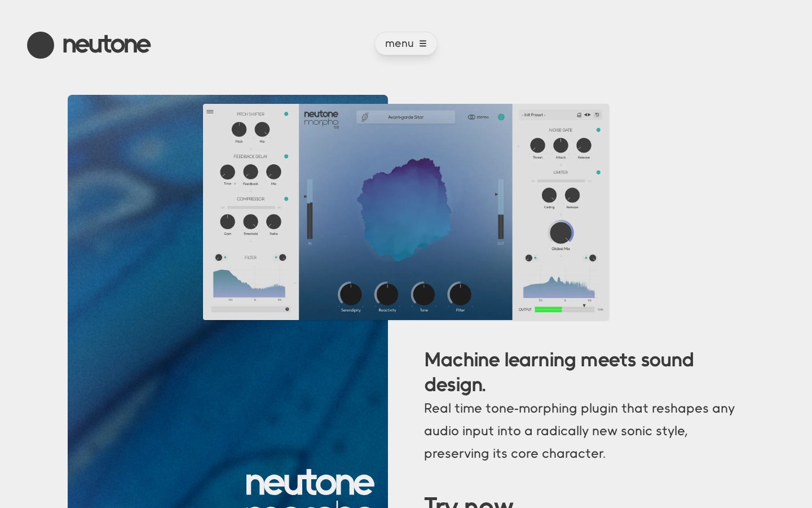Click the main Filter knob below visualizer
Viewport: 812px width, 508px height.
(460, 294)
